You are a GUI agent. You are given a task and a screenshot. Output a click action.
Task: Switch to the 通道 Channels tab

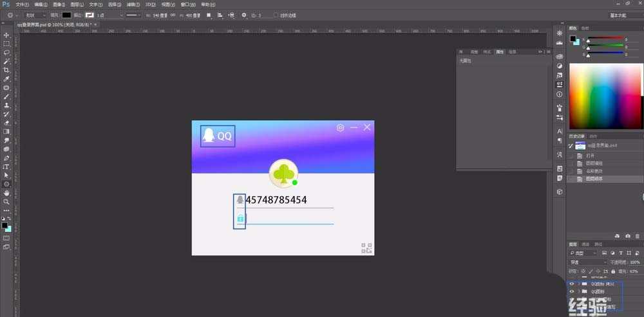point(585,244)
